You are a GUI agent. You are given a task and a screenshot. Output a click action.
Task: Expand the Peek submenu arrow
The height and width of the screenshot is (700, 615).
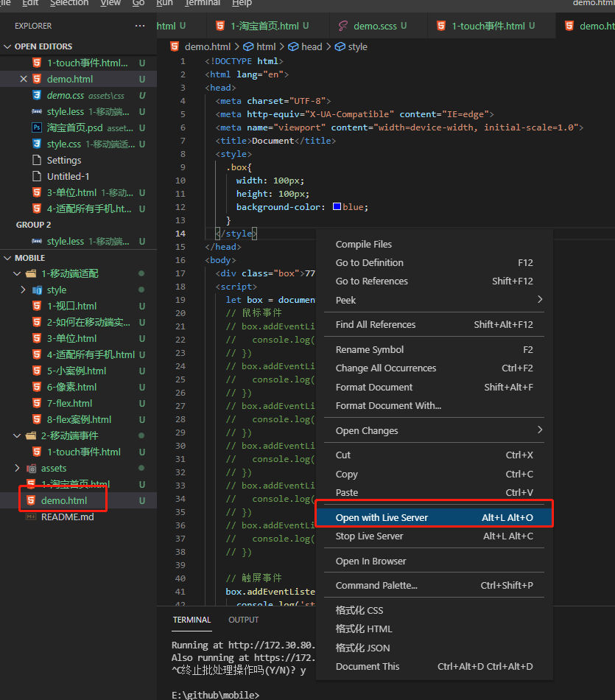(540, 300)
